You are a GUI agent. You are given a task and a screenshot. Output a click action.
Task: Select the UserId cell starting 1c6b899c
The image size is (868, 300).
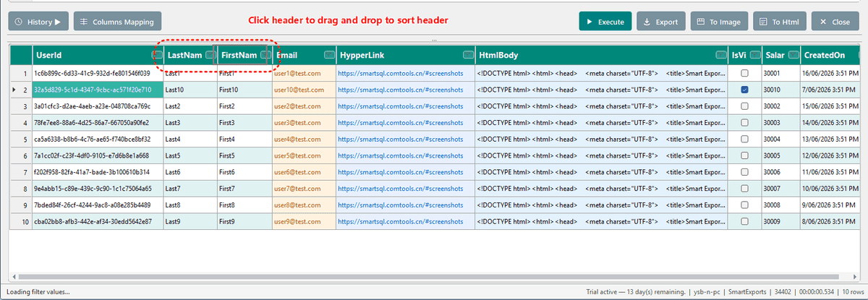98,73
